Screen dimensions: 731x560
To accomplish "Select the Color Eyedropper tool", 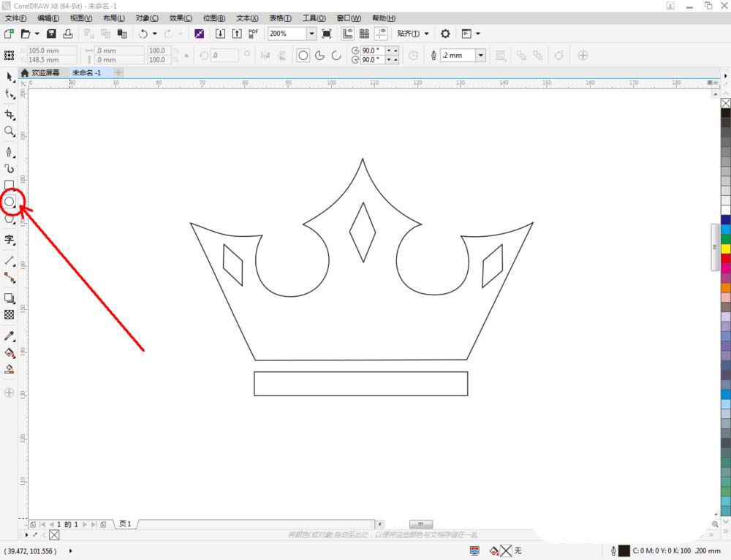I will [10, 336].
